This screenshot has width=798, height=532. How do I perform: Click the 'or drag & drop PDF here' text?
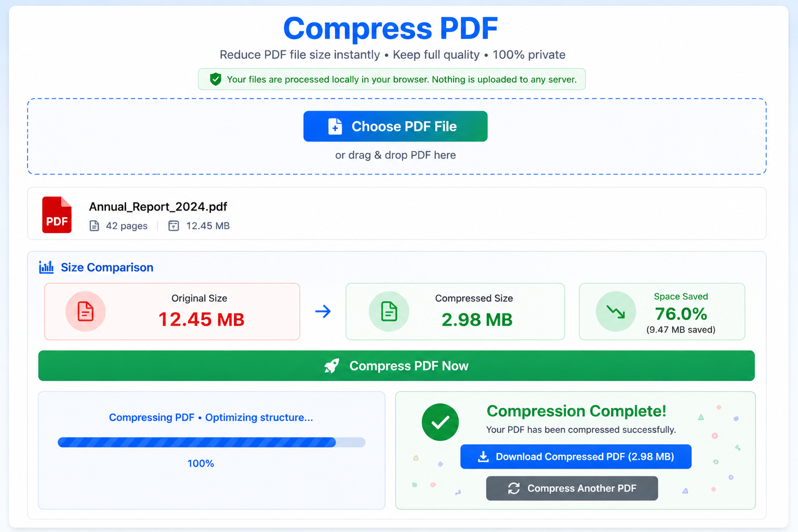click(395, 155)
